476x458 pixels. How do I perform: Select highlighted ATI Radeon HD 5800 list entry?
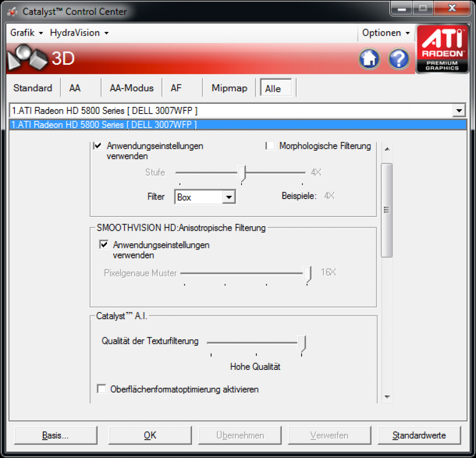pos(238,125)
